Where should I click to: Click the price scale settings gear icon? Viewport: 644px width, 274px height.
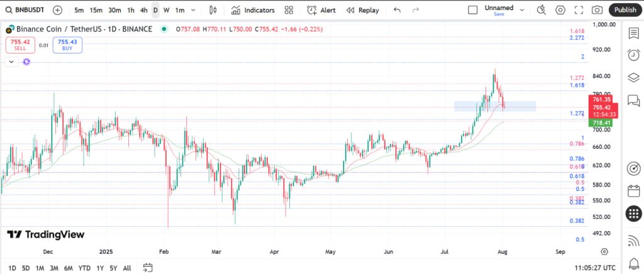pos(604,251)
